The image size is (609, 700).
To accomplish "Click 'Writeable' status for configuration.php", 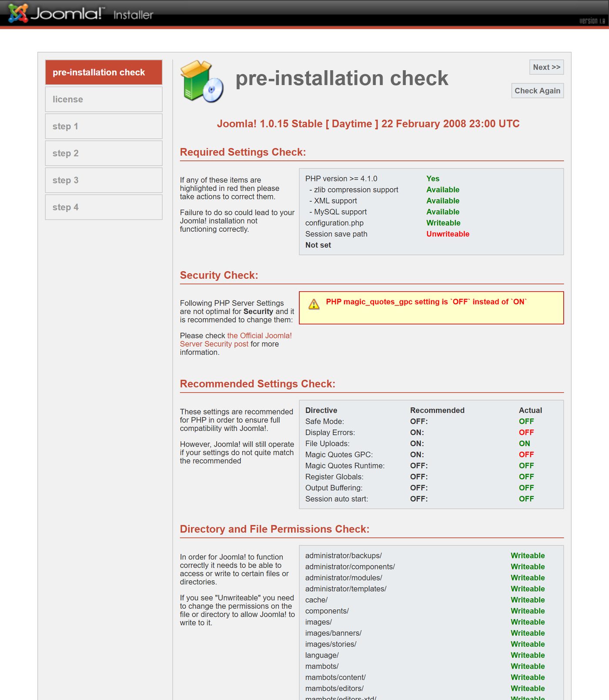I will (443, 223).
